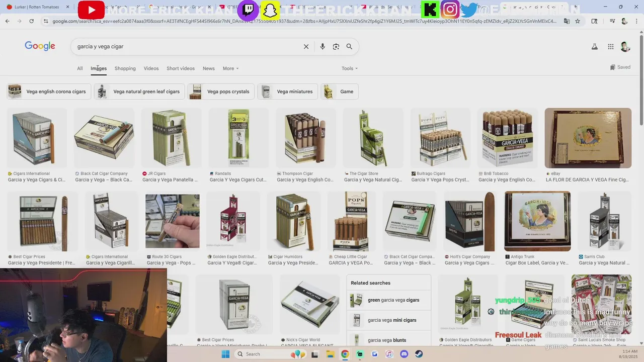Filter by Vega miniatures chip
644x362 pixels.
[x=287, y=92]
